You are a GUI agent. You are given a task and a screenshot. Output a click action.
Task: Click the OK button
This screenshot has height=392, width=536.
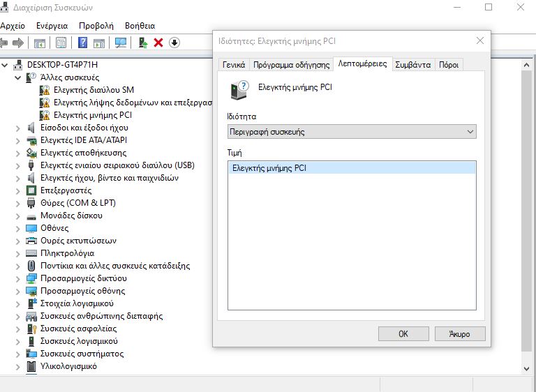point(403,333)
